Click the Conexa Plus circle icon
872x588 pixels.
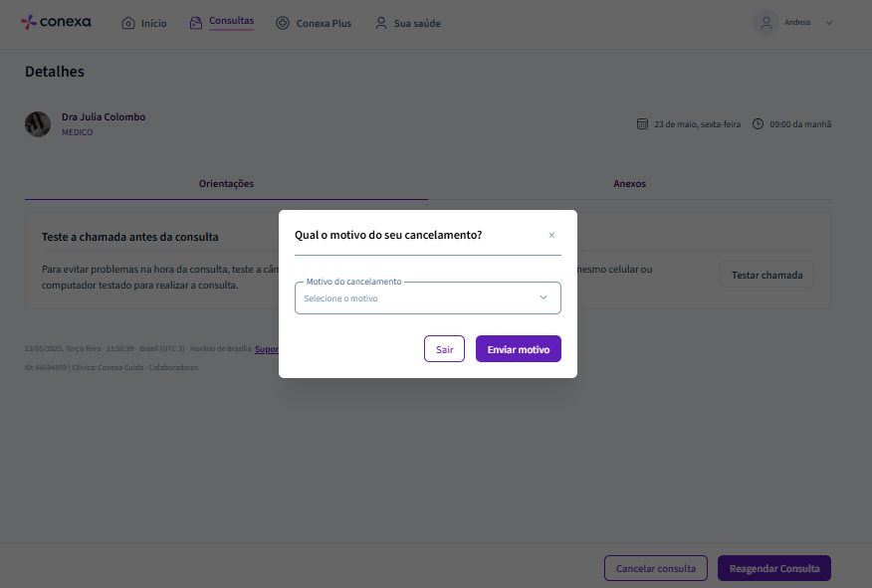tap(283, 23)
